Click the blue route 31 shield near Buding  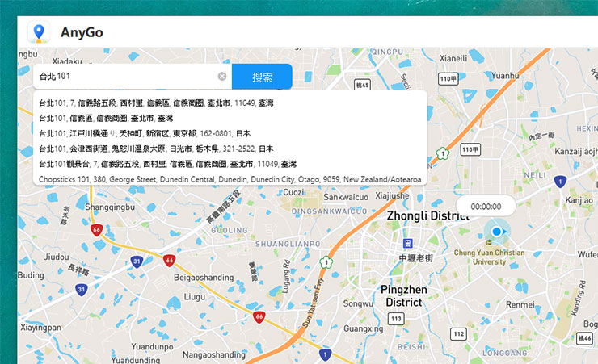82,290
